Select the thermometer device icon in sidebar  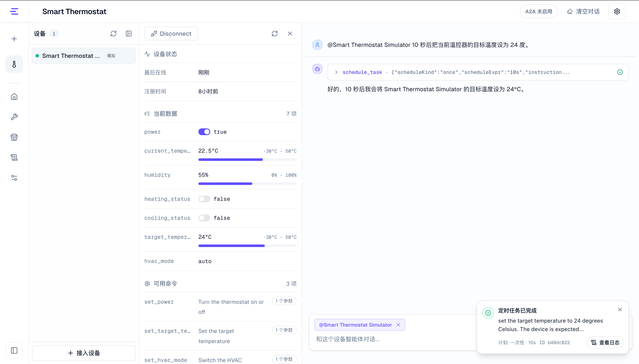(x=14, y=64)
